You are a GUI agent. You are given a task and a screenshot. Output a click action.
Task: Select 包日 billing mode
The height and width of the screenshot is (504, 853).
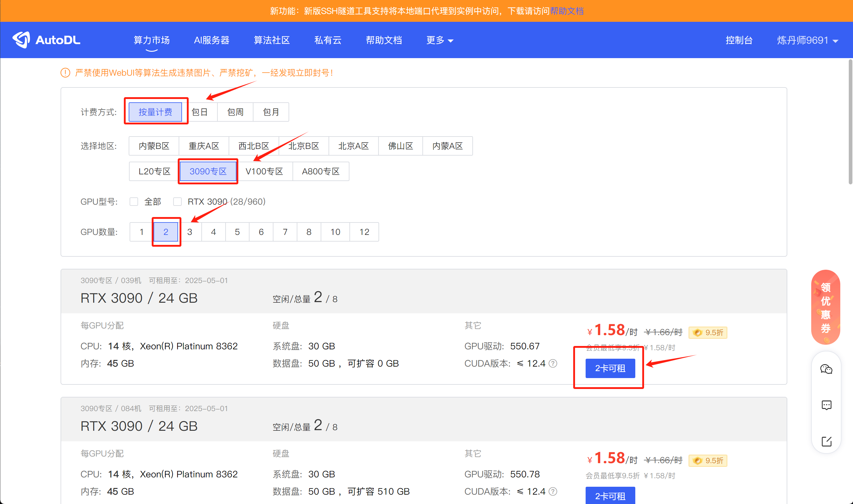click(200, 112)
